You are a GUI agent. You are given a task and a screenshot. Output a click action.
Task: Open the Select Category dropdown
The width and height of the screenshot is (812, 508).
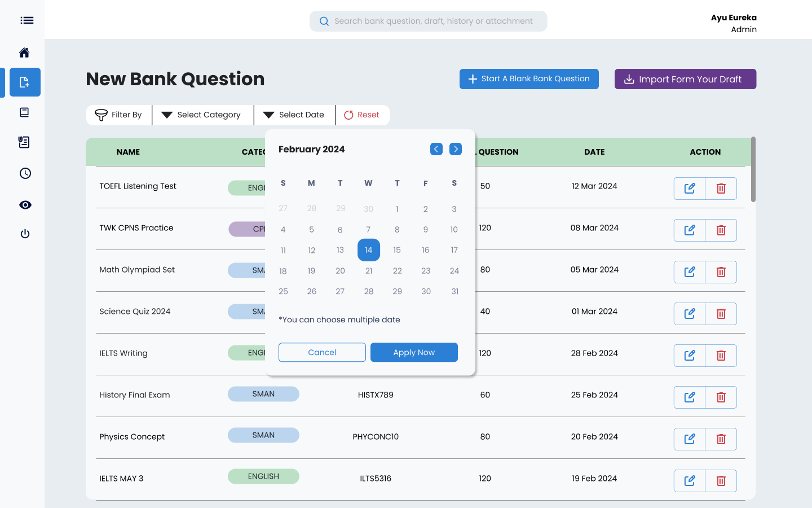[203, 115]
